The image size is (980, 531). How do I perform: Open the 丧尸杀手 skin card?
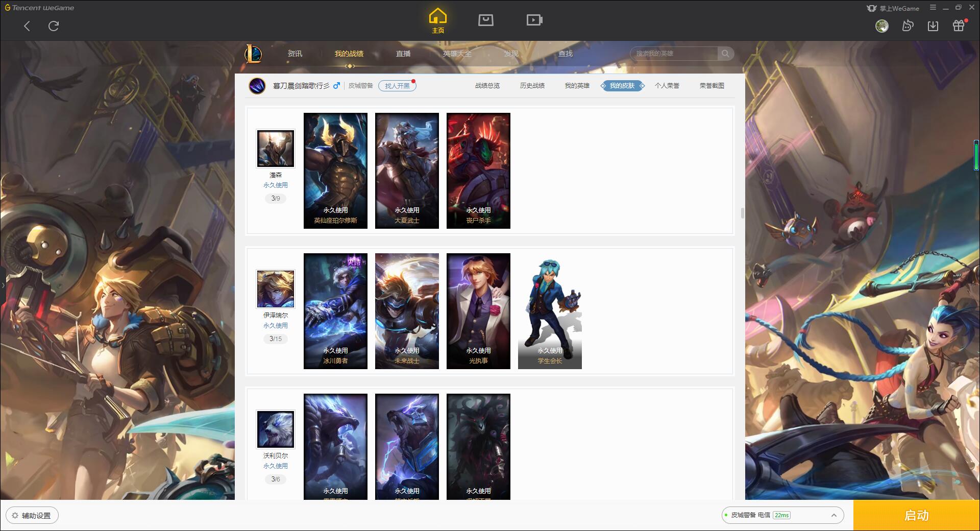pos(478,171)
